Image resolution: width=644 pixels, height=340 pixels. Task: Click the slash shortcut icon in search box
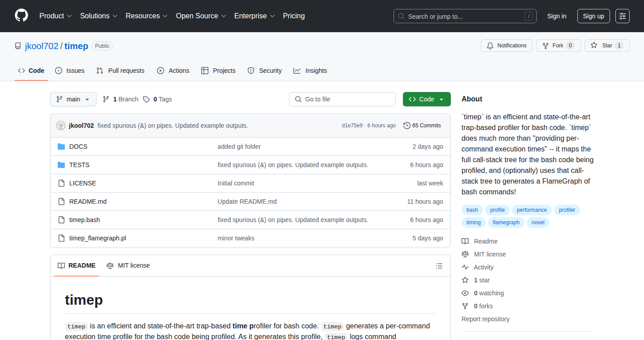tap(529, 16)
